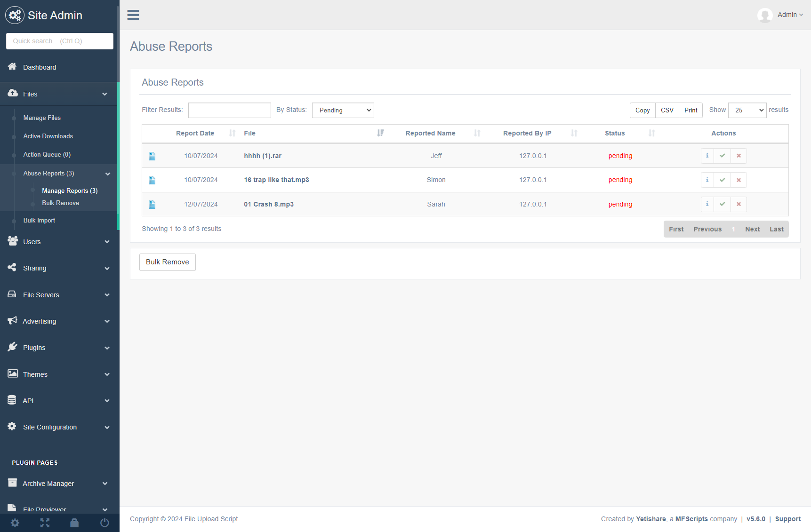The height and width of the screenshot is (532, 811).
Task: Click the Filter Results text field
Action: [x=230, y=110]
